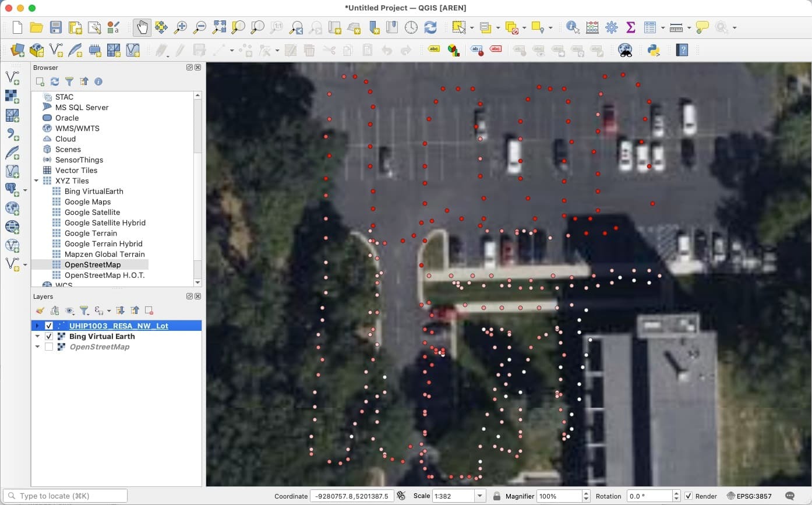Open the Scale dropdown arrow

point(480,496)
